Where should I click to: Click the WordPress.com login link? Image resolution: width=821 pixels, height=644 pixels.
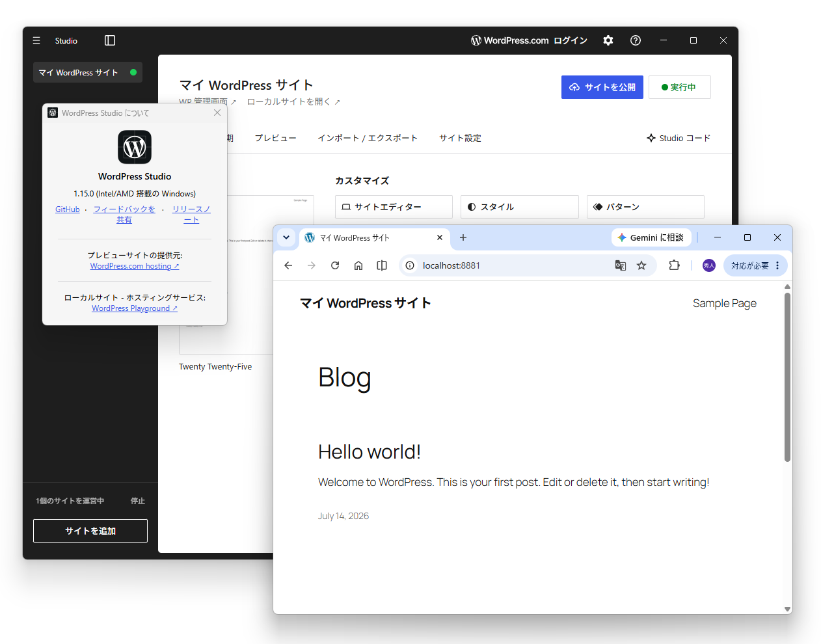(529, 40)
